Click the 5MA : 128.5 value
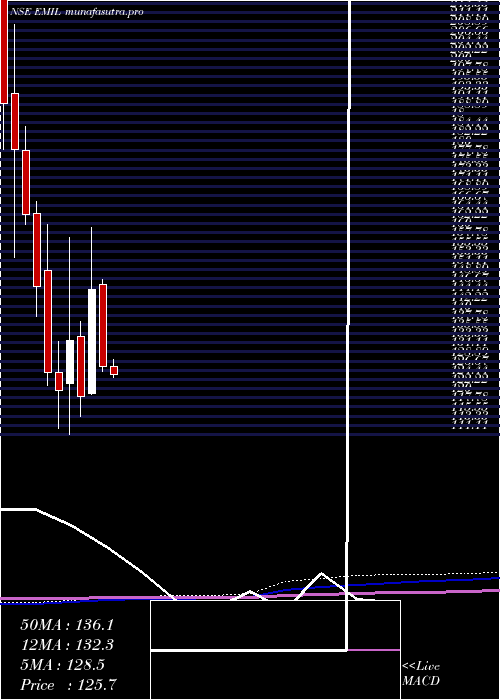This screenshot has height=700, width=500. point(62,665)
